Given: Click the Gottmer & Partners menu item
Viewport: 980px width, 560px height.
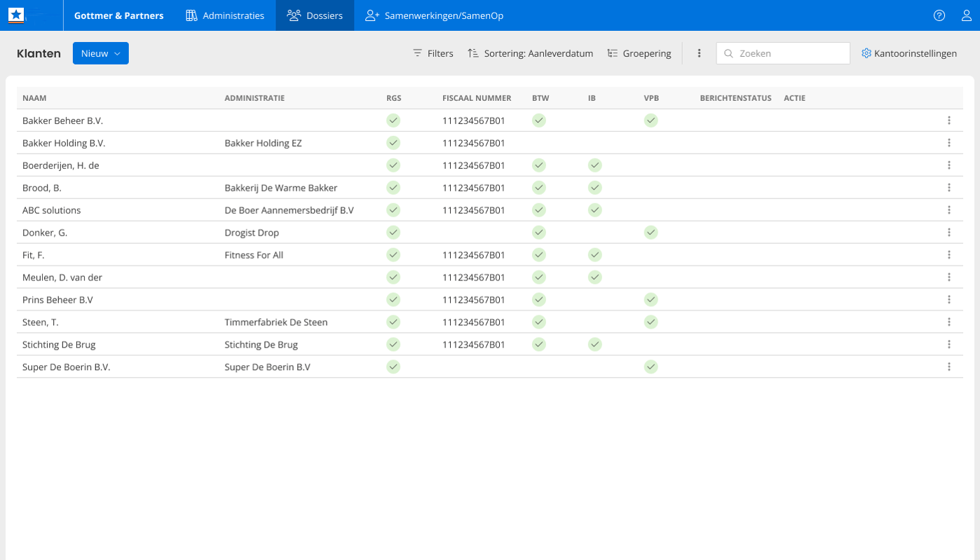Looking at the screenshot, I should [x=119, y=13].
